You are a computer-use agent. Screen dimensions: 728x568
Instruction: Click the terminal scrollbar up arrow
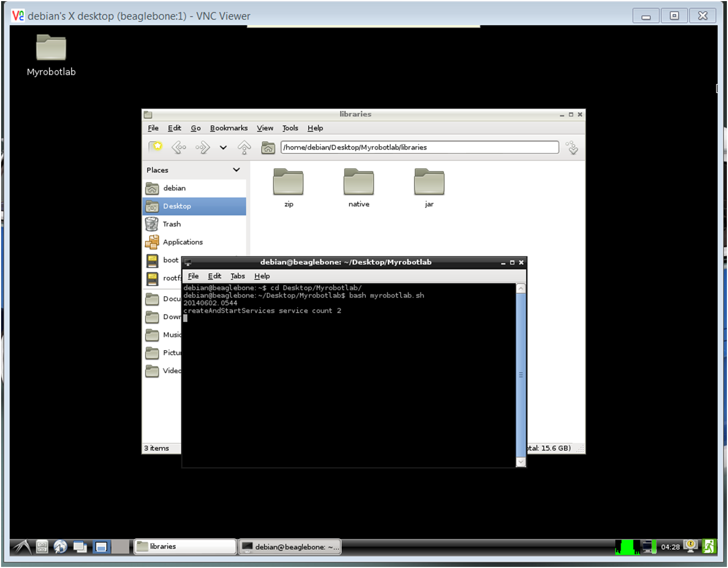coord(521,288)
